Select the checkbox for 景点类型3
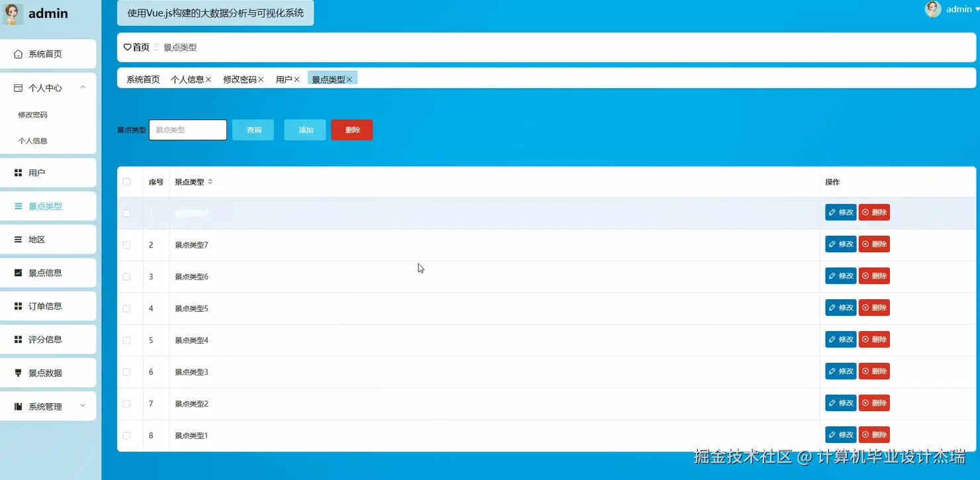This screenshot has height=480, width=980. [x=126, y=372]
